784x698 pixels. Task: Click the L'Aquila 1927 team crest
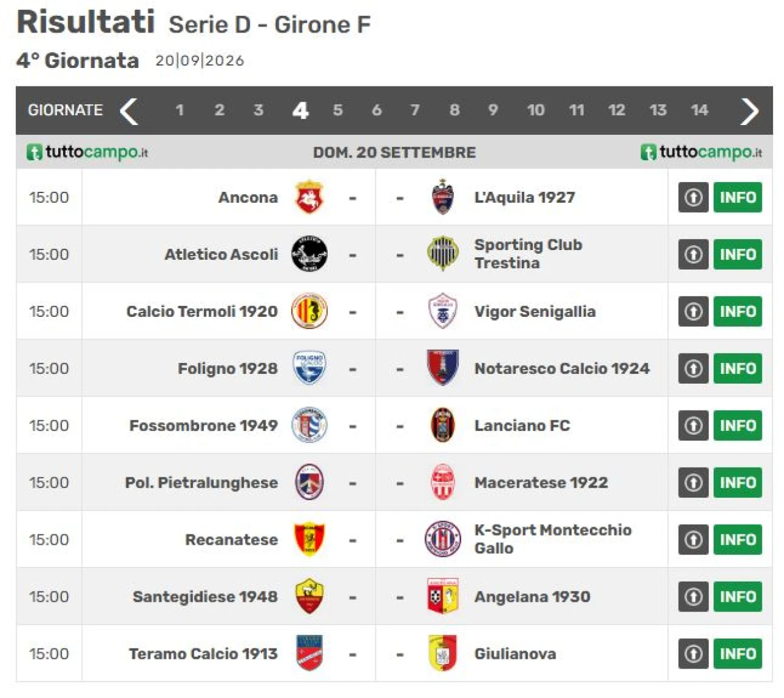click(x=442, y=197)
